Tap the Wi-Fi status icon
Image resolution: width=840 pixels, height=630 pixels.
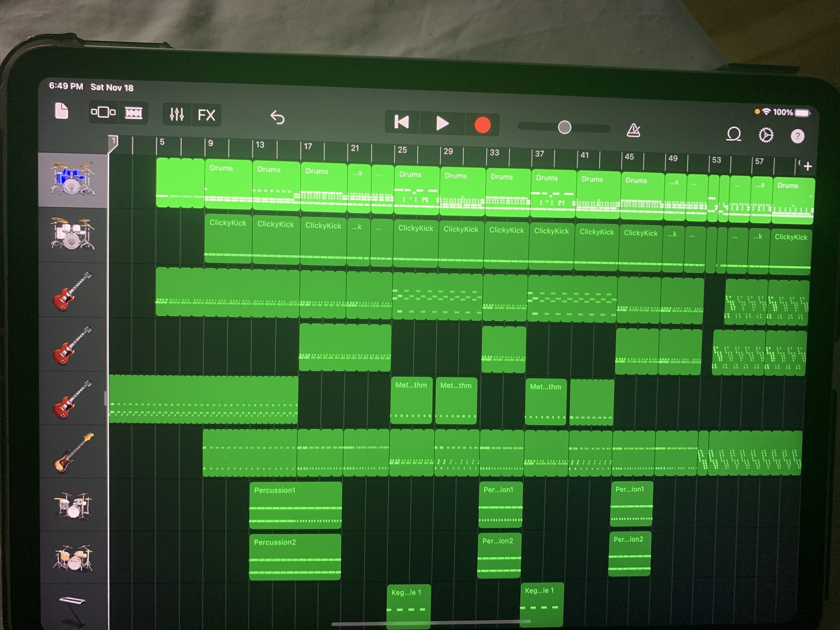pos(766,111)
